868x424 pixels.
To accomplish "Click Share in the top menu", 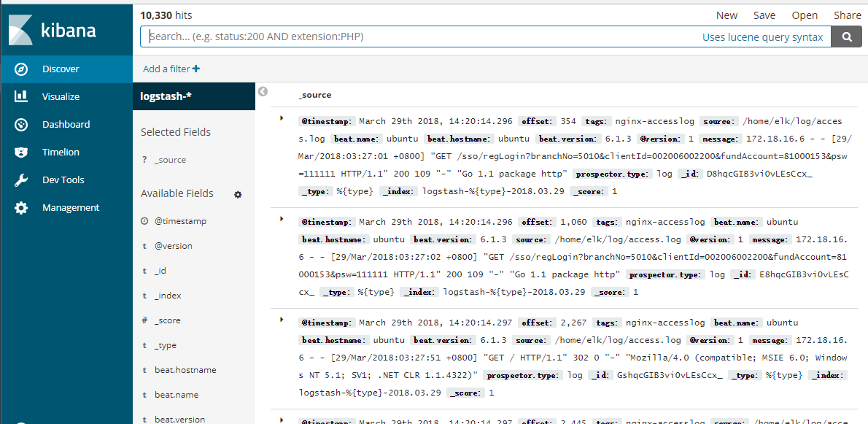I will [847, 15].
